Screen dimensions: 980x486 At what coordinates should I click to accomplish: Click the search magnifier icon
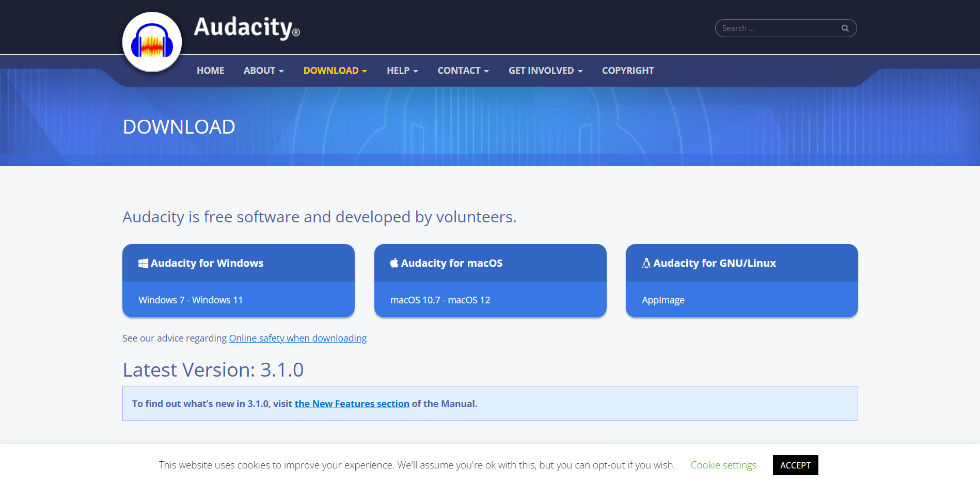845,28
